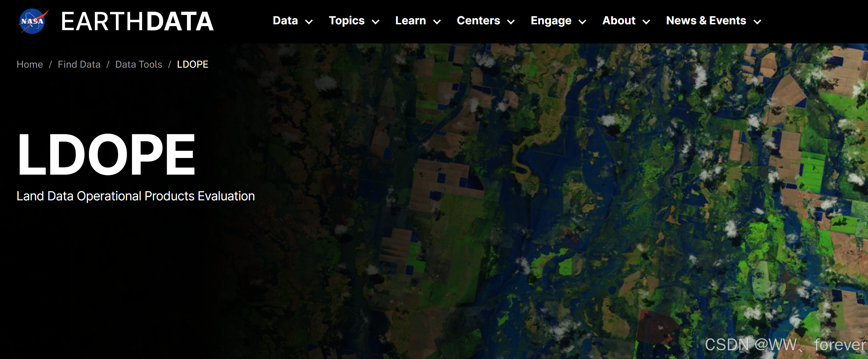
Task: Open the Data navigation menu
Action: (x=285, y=21)
